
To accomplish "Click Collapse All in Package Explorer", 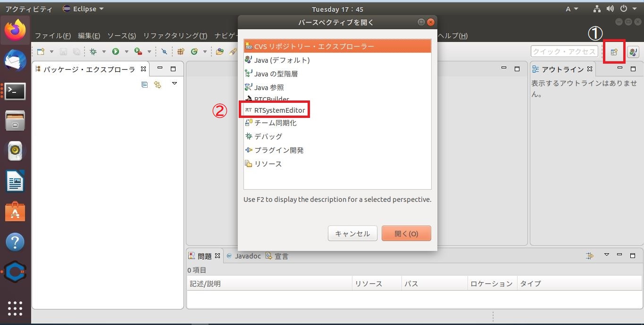I will click(144, 85).
